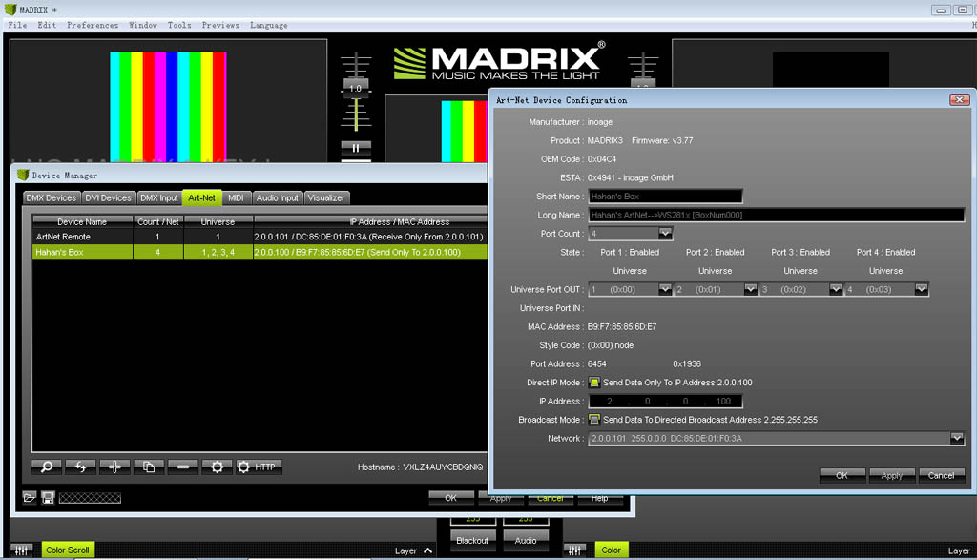Toggle Broadcast Mode checkbox
This screenshot has height=560, width=977.
594,420
